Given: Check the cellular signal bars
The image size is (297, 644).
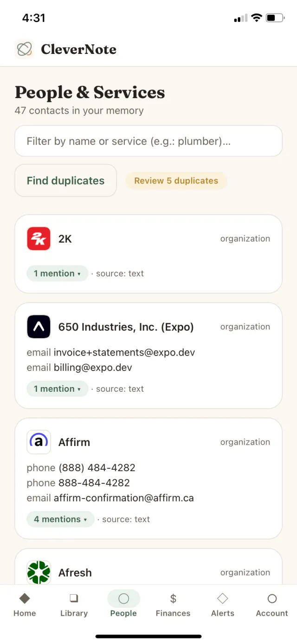Looking at the screenshot, I should pyautogui.click(x=241, y=18).
